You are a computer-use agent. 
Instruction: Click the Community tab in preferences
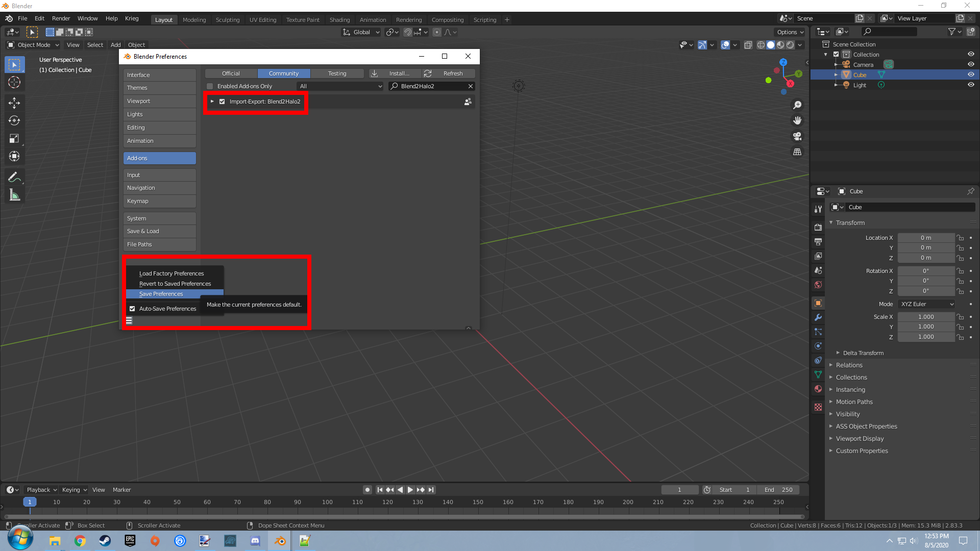click(x=283, y=72)
